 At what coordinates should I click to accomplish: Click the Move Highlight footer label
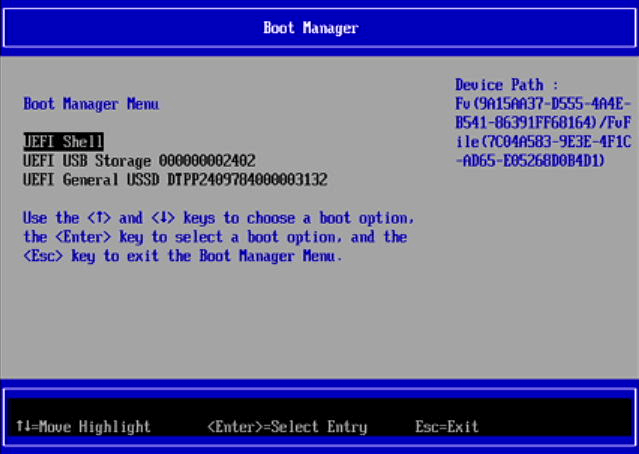[x=96, y=427]
